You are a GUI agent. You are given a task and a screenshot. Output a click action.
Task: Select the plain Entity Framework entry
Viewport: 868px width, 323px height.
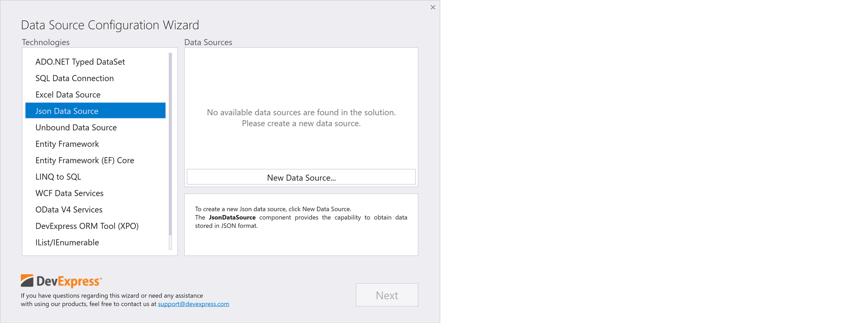pos(95,143)
